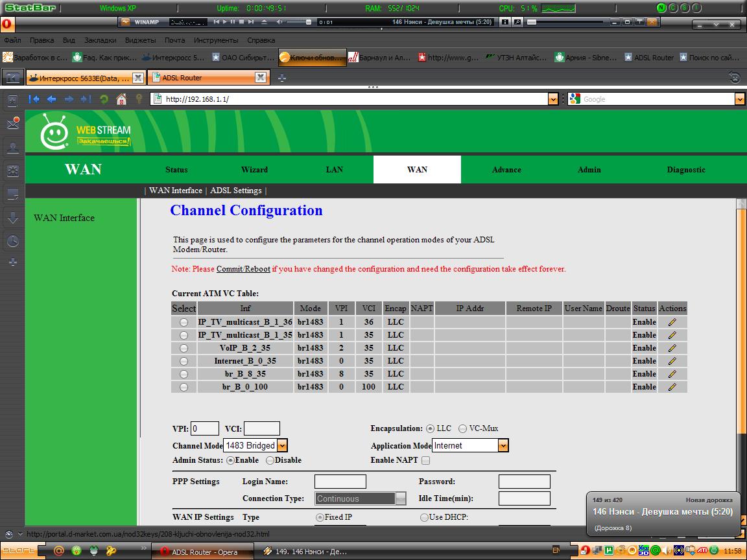The height and width of the screenshot is (560, 747).
Task: Switch to the Advance tab
Action: coord(506,170)
